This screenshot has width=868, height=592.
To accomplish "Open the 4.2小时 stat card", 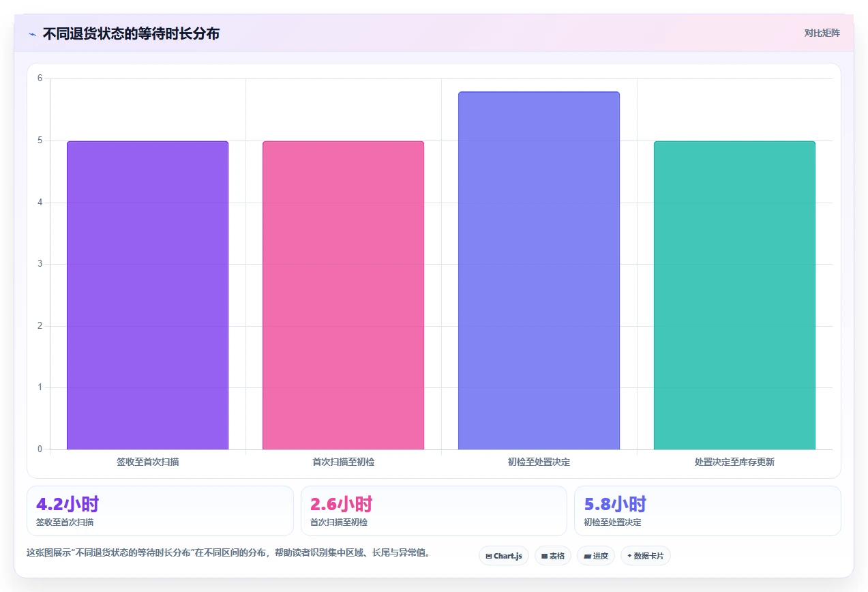I will click(x=160, y=511).
